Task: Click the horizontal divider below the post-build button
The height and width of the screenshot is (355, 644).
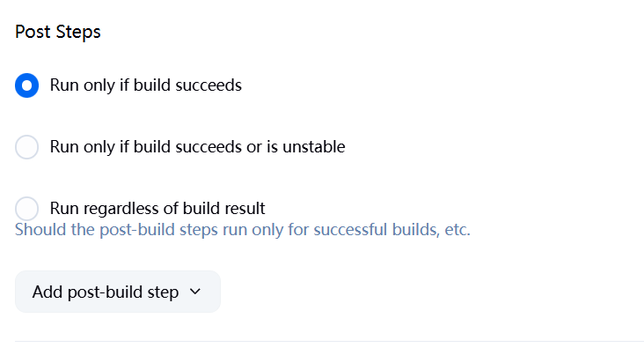Action: (x=329, y=341)
